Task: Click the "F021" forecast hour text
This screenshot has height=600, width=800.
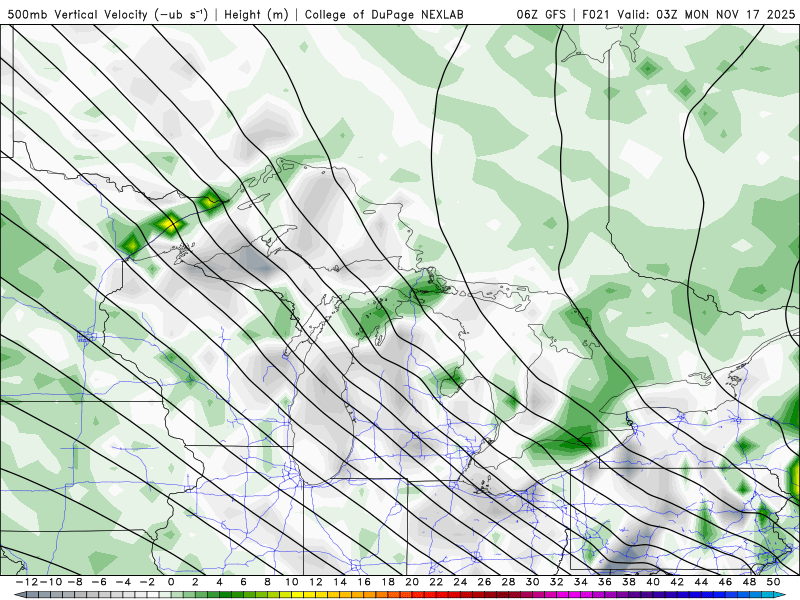Action: pos(597,14)
